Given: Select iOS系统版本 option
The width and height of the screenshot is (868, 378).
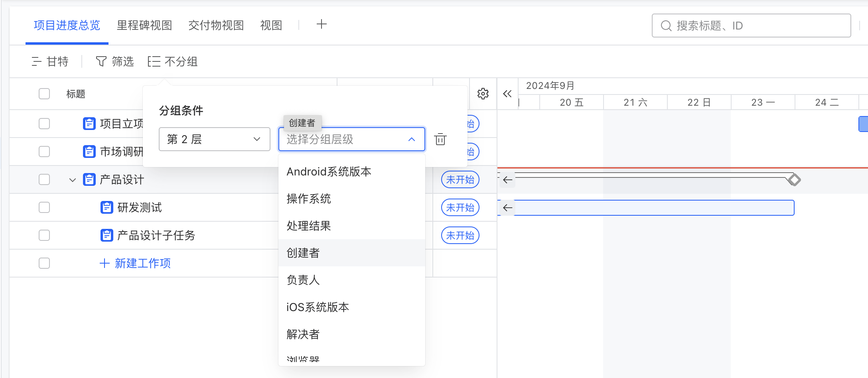Looking at the screenshot, I should [x=352, y=307].
